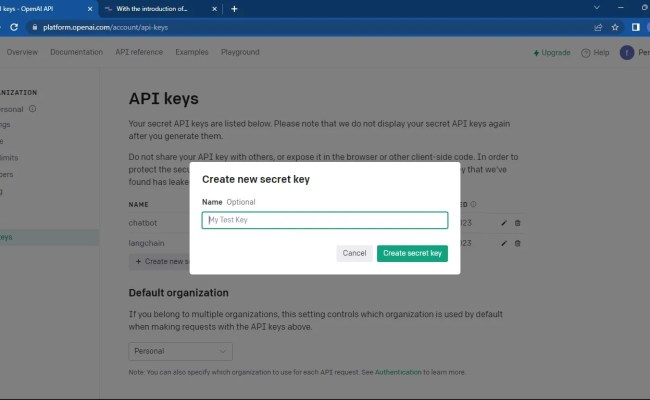650x400 pixels.
Task: Click the Help question mark icon
Action: pyautogui.click(x=585, y=53)
